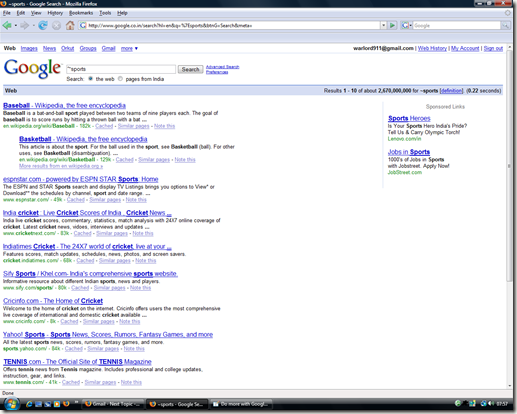
Task: Click inside the Google query field '~sports'
Action: pos(121,69)
